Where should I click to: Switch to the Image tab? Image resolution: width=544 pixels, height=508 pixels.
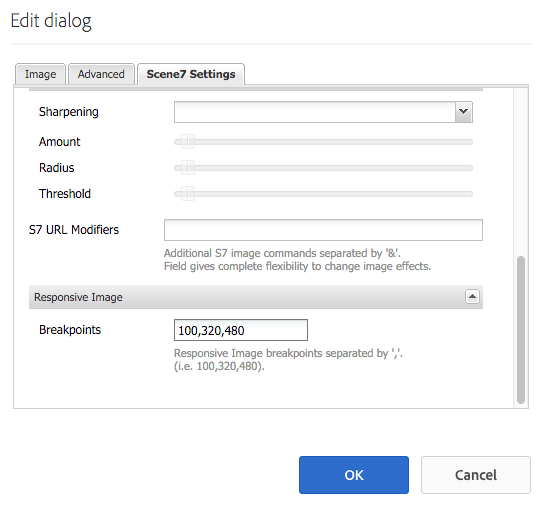40,74
